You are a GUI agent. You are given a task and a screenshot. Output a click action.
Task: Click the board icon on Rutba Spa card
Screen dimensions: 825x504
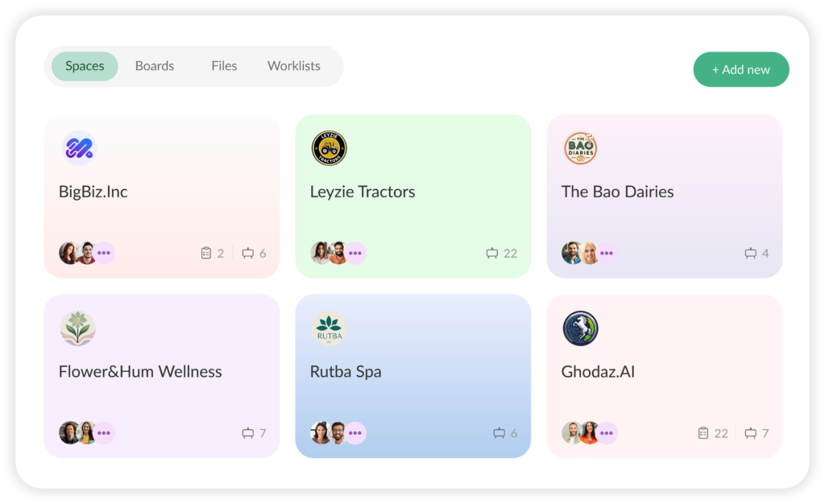click(x=500, y=434)
